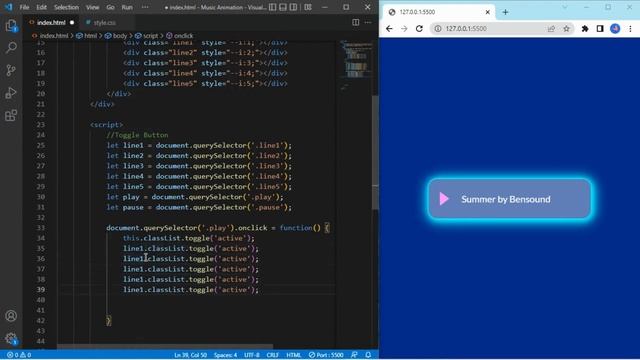Open Run and Debug view
640x360 pixels.
(x=11, y=93)
